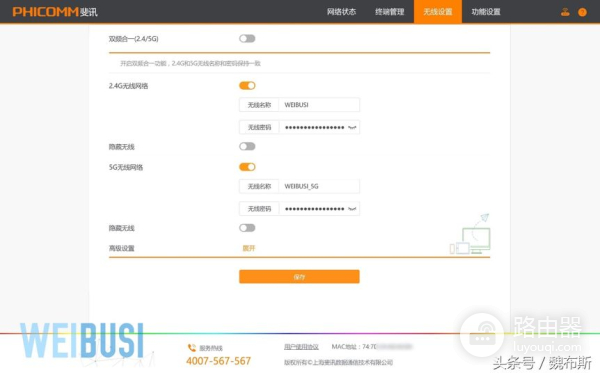
Task: Turn off the 5G wireless network switch
Action: [247, 167]
